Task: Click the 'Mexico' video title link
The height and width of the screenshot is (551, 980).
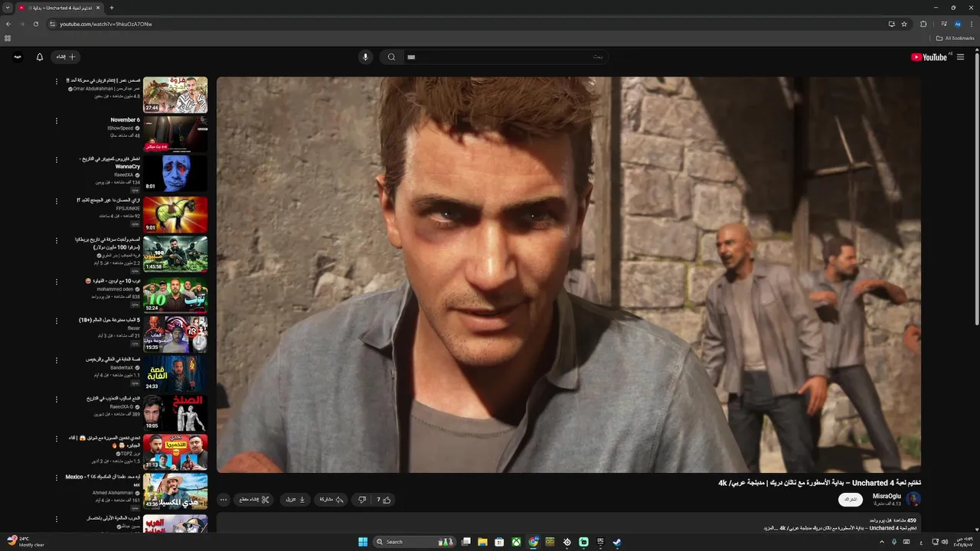Action: [103, 481]
